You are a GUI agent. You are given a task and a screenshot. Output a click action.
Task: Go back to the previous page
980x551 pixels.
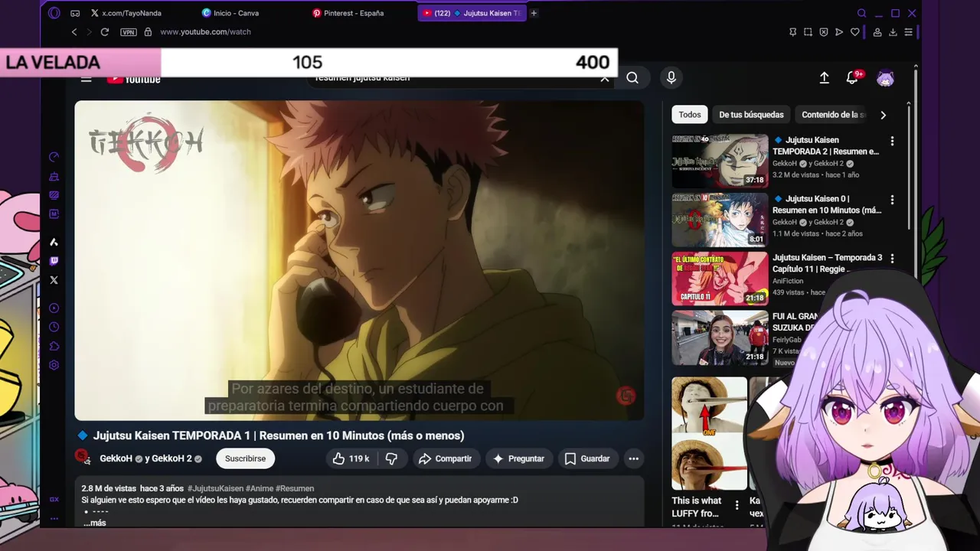point(74,32)
